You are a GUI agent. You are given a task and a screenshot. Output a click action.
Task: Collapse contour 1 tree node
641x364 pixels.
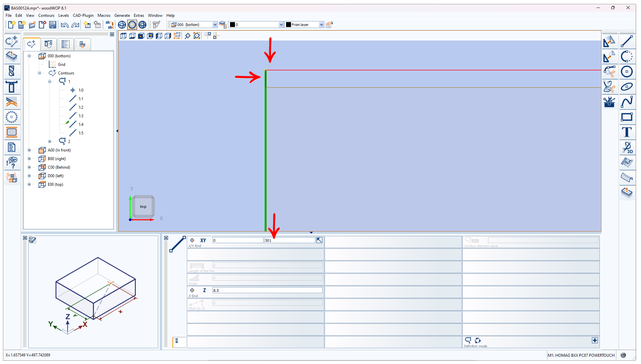point(49,81)
